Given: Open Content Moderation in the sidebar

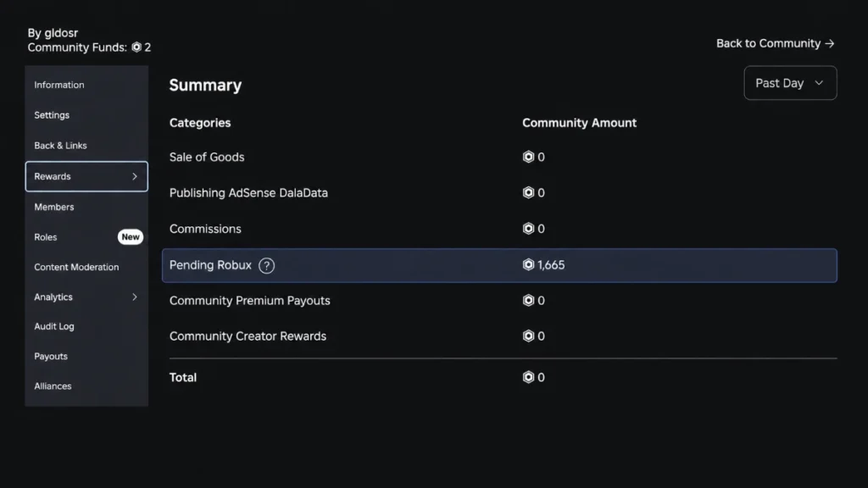Looking at the screenshot, I should pos(86,267).
